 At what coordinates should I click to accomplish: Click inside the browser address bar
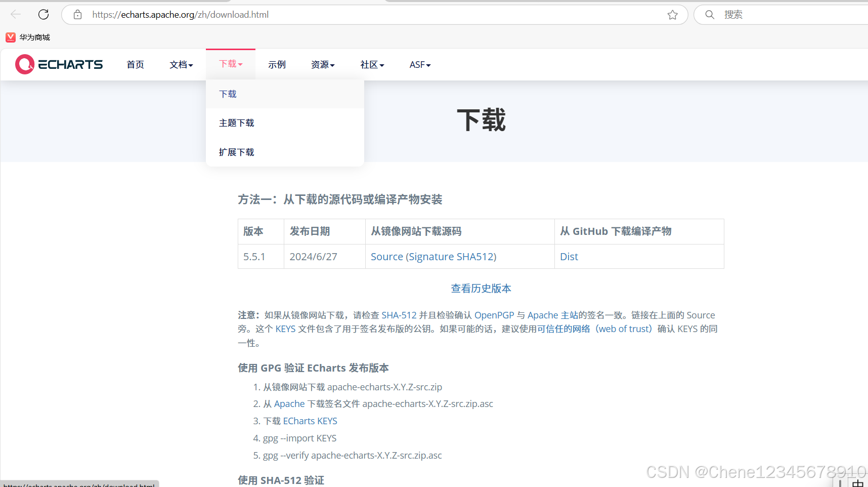point(354,14)
